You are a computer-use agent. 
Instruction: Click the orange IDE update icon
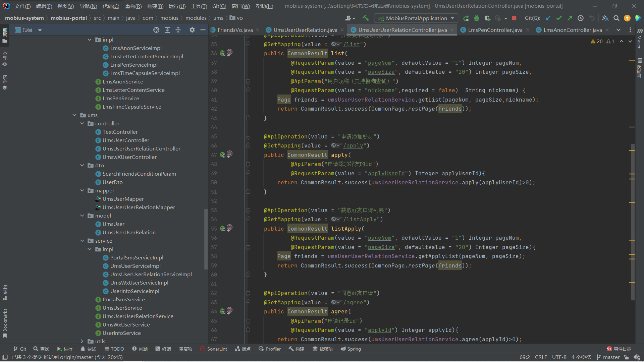pyautogui.click(x=627, y=18)
